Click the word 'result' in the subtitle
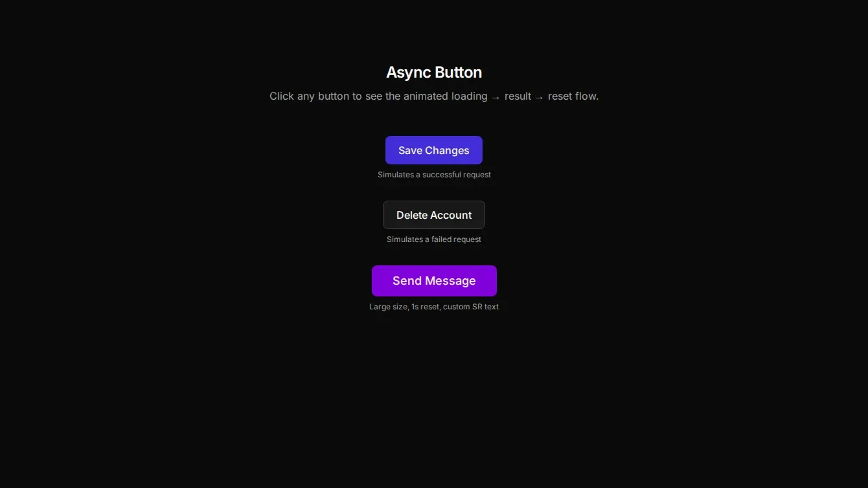The width and height of the screenshot is (868, 488). (518, 96)
